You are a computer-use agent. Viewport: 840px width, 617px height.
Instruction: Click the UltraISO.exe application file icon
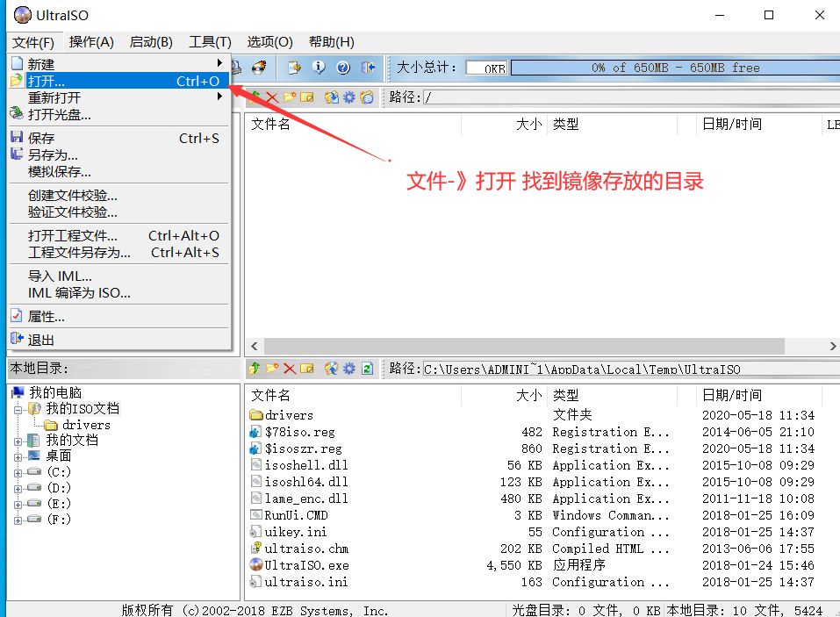tap(256, 565)
